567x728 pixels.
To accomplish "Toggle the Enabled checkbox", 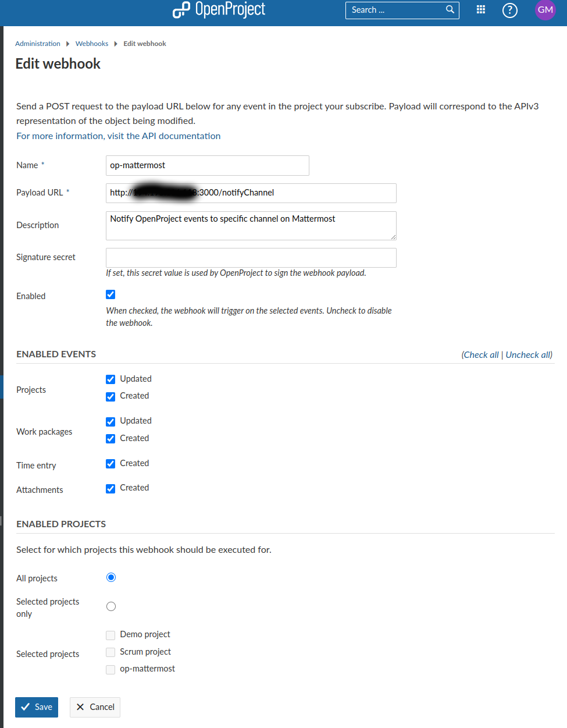I will tap(110, 294).
